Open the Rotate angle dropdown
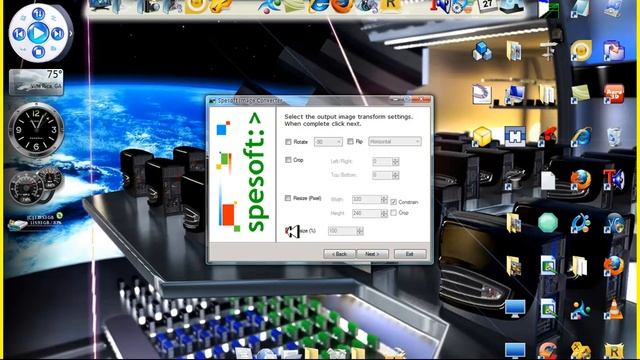This screenshot has height=360, width=640. [x=328, y=142]
